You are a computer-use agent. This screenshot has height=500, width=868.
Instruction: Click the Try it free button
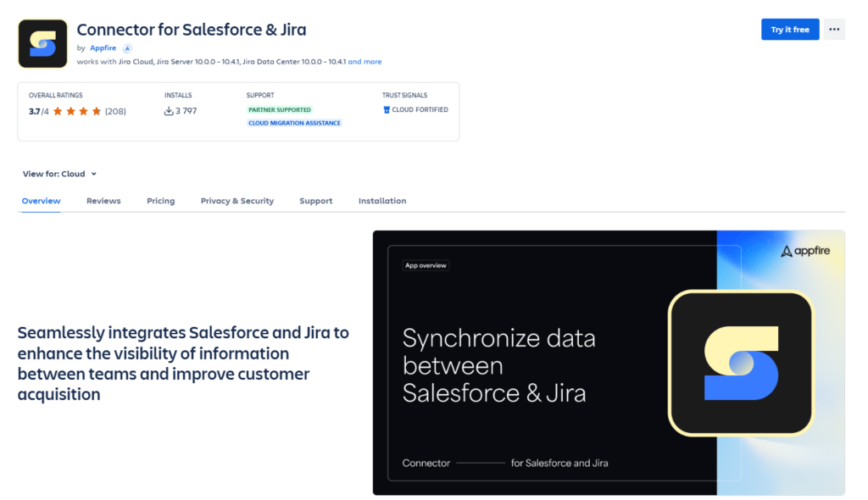click(x=790, y=30)
